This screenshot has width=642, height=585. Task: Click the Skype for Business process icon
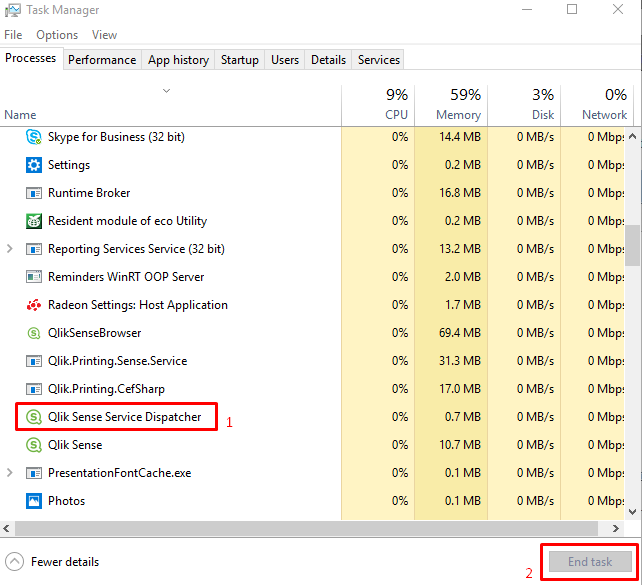pos(33,137)
